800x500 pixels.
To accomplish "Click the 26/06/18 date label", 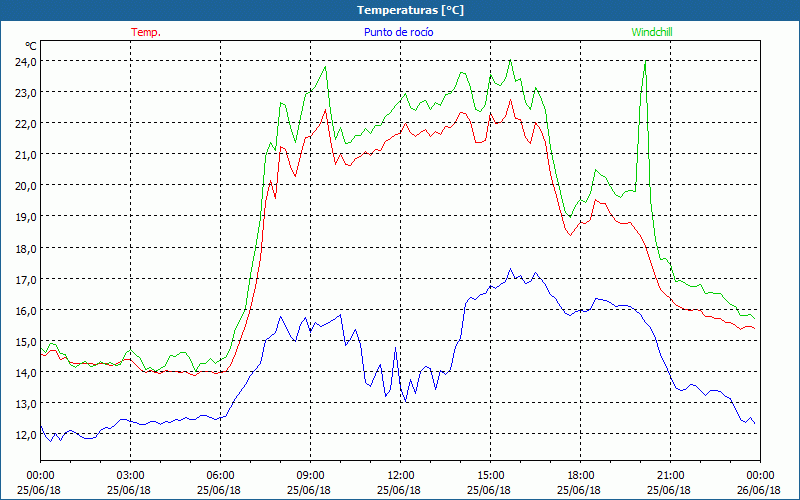I will point(759,490).
